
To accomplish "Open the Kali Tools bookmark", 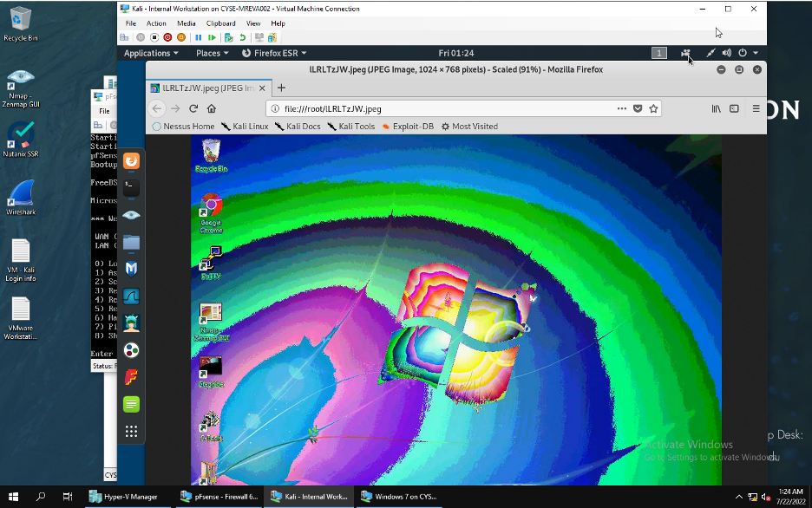I will point(350,127).
